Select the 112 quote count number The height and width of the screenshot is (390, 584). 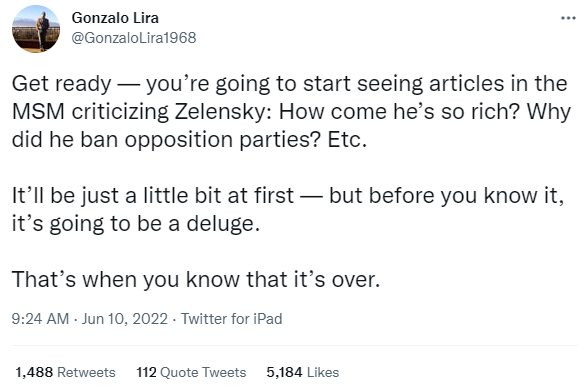point(146,372)
